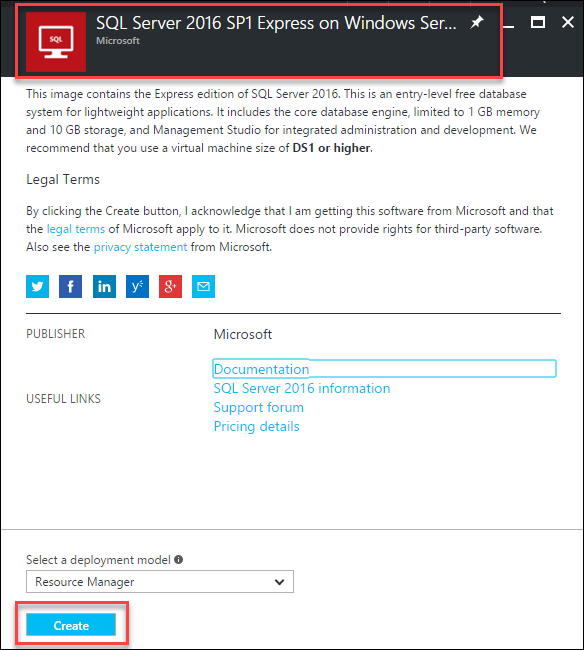Pin the blade with the pin icon
This screenshot has height=650, width=584.
pyautogui.click(x=477, y=22)
